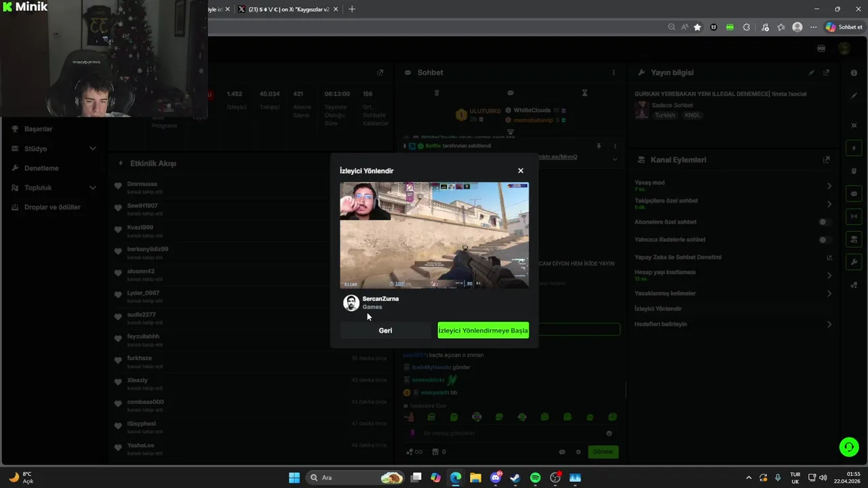Pop out the Yayın bilgisi panel
Image resolution: width=868 pixels, height=488 pixels.
point(826,73)
